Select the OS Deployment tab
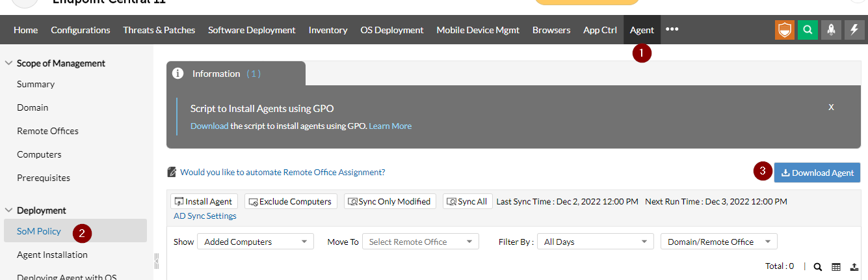The height and width of the screenshot is (280, 868). click(392, 30)
